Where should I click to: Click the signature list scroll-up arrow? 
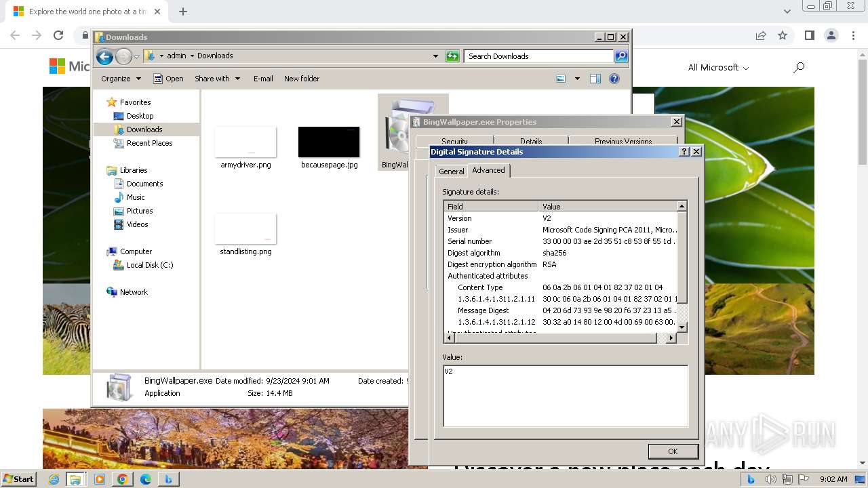coord(682,206)
